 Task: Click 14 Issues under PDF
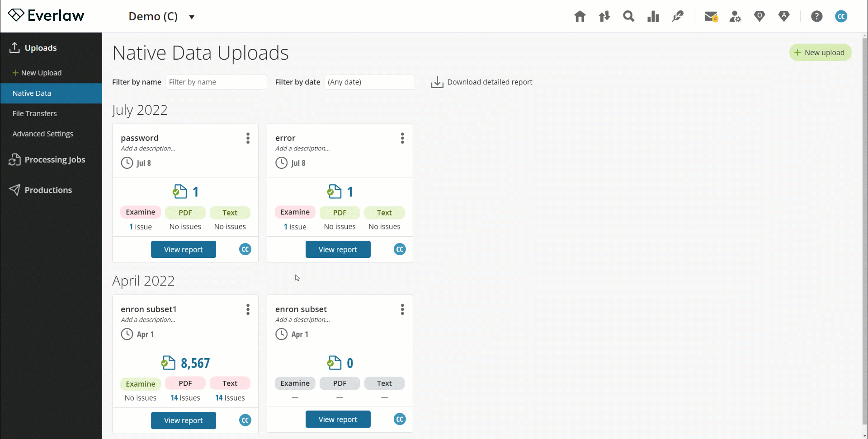[185, 398]
